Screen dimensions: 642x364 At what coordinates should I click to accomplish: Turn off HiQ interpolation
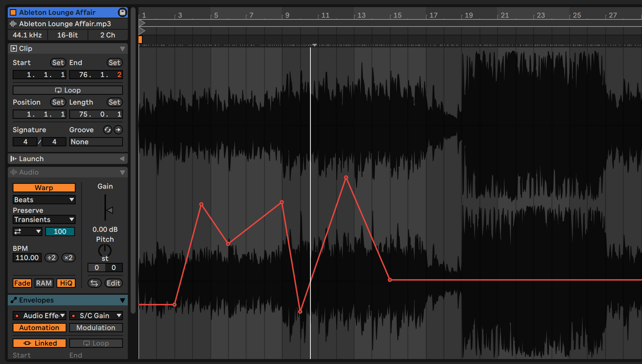[x=66, y=283]
